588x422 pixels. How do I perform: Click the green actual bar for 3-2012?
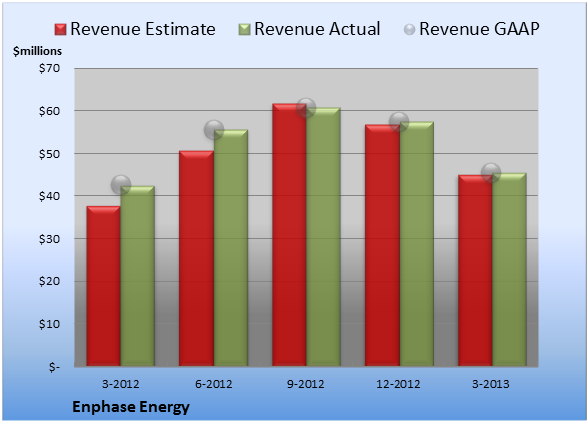pyautogui.click(x=138, y=276)
